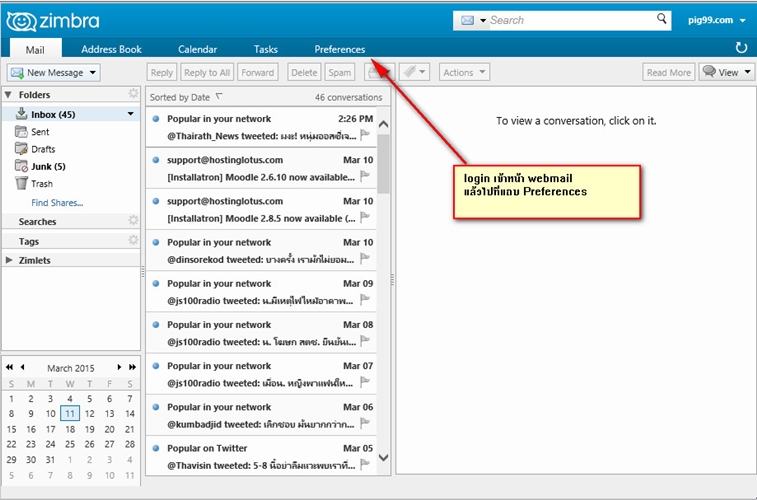This screenshot has height=500, width=757.
Task: Click the search magnifier icon
Action: click(x=661, y=19)
